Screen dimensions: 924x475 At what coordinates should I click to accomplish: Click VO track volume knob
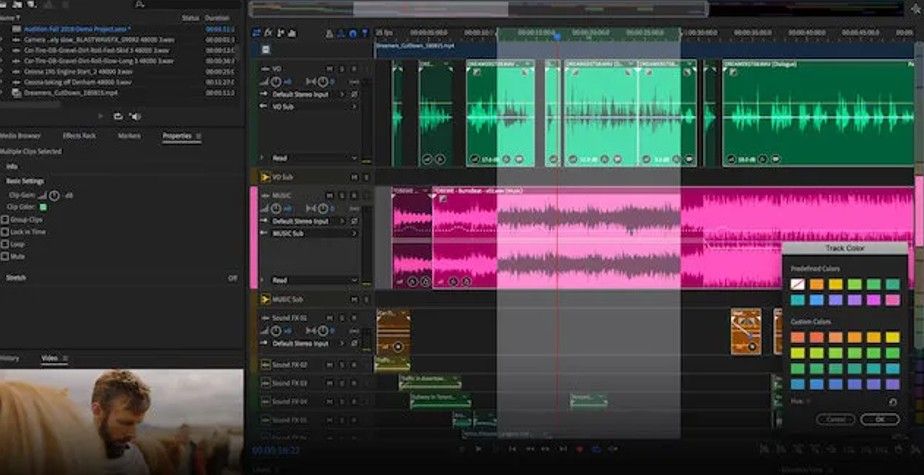(x=275, y=82)
